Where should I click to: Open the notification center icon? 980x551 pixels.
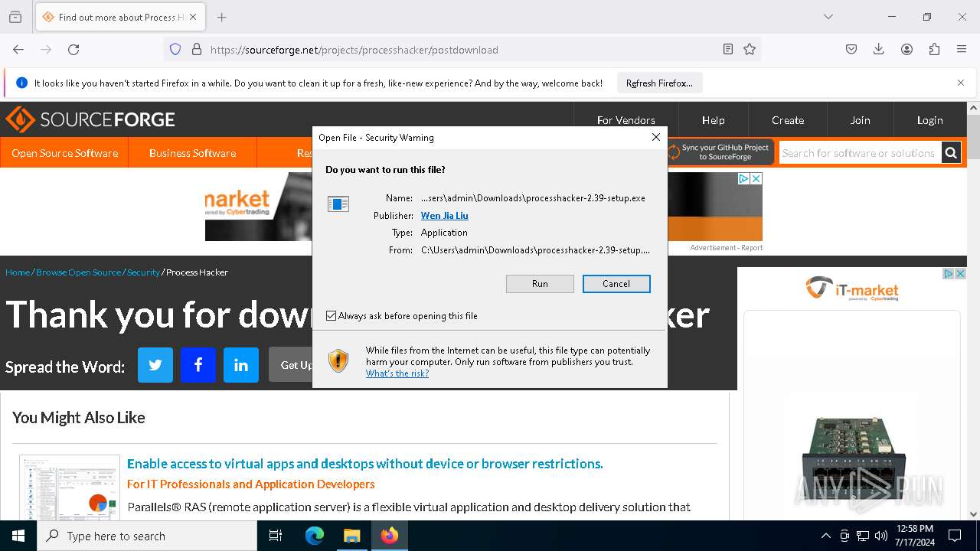tap(955, 536)
